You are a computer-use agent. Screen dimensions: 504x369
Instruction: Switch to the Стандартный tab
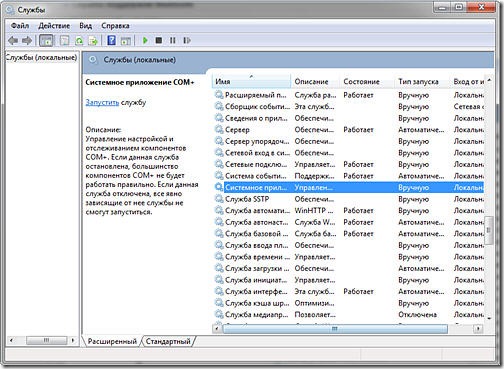point(168,341)
